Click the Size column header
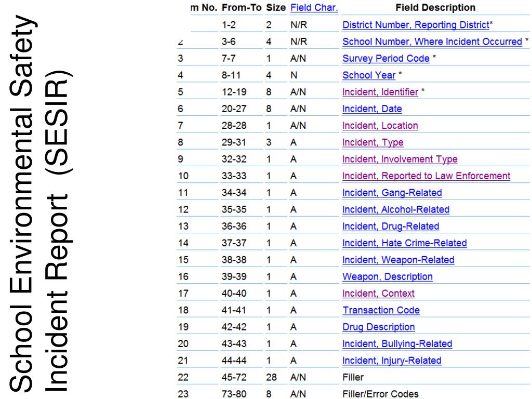Viewport: 532px width, 399px height. tap(276, 8)
